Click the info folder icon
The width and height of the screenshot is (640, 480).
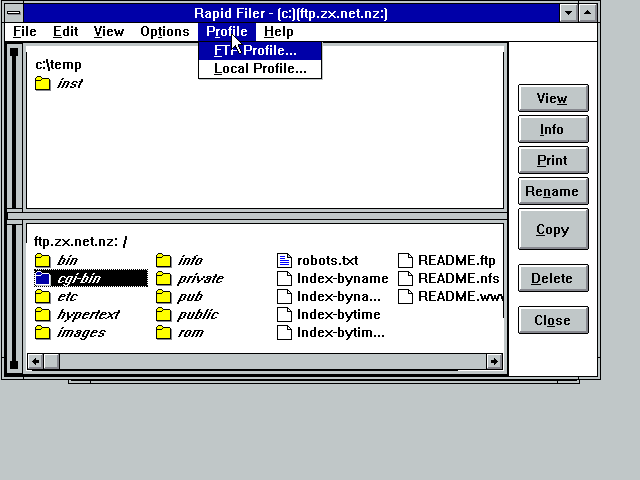click(163, 260)
